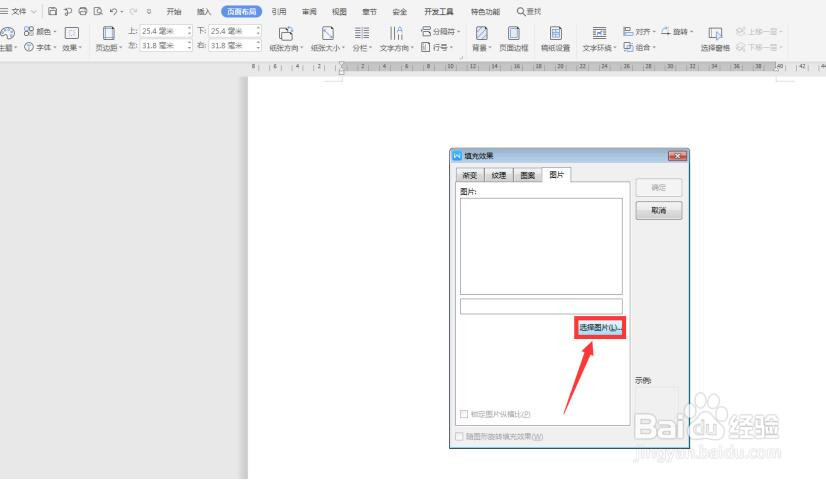Open the 主题 (Theme) palette icon
The width and height of the screenshot is (826, 481).
pyautogui.click(x=7, y=34)
